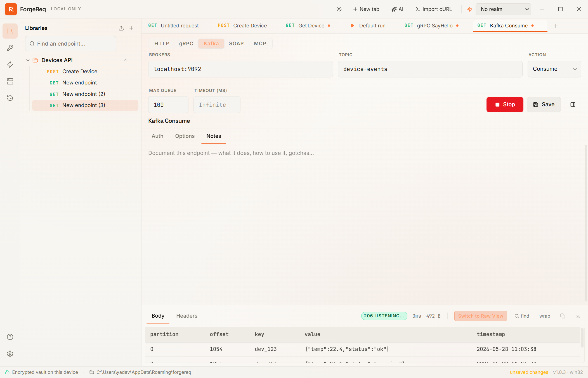
Task: Click the Find an endpoint search box
Action: pyautogui.click(x=70, y=44)
